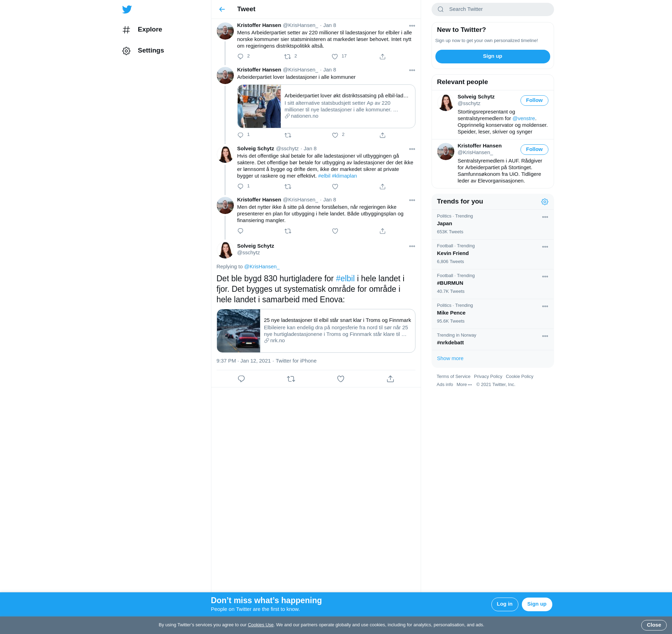The height and width of the screenshot is (634, 672).
Task: Open Trends for you settings gear
Action: pyautogui.click(x=545, y=202)
